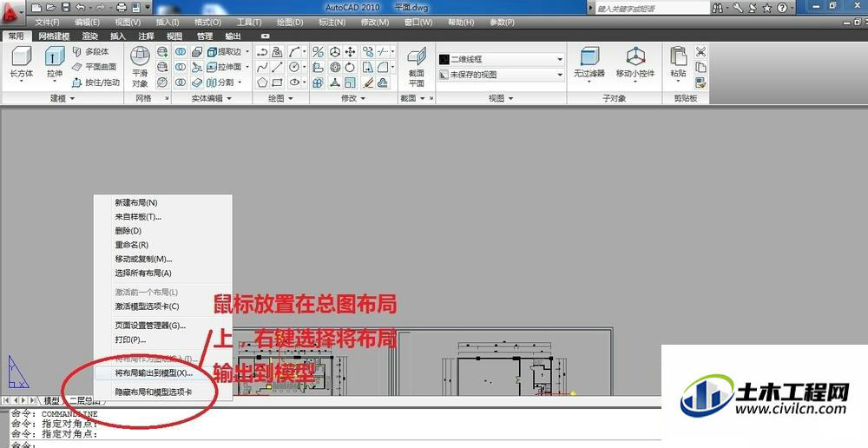The width and height of the screenshot is (868, 448).
Task: Select the 按住/拖动 press-pull tool
Action: tap(96, 82)
